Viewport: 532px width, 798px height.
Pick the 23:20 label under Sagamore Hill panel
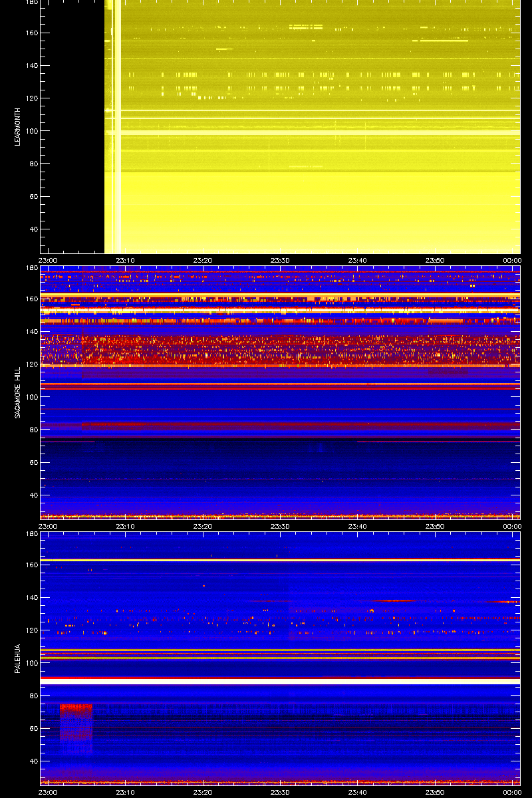(x=203, y=526)
